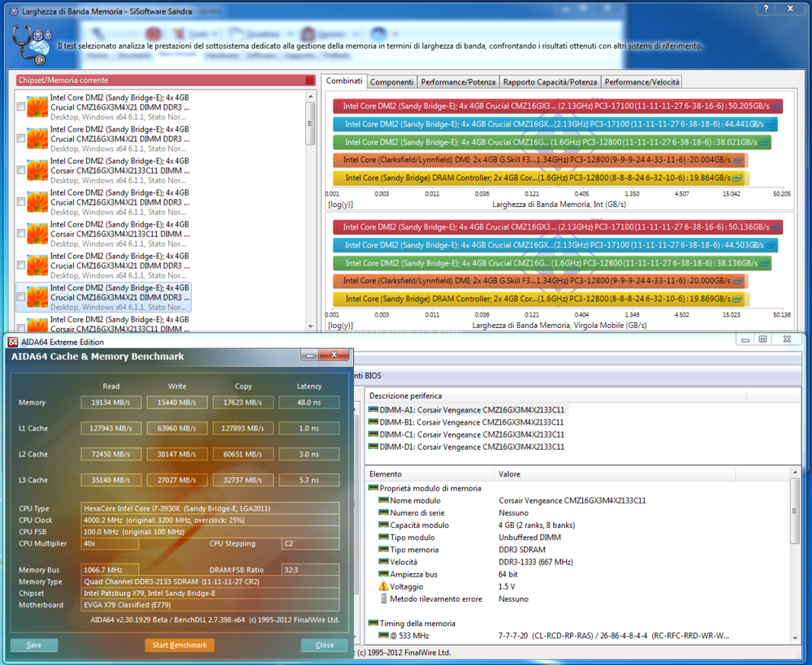Open the Componenti tab
Screen dimensions: 812x665
click(391, 82)
